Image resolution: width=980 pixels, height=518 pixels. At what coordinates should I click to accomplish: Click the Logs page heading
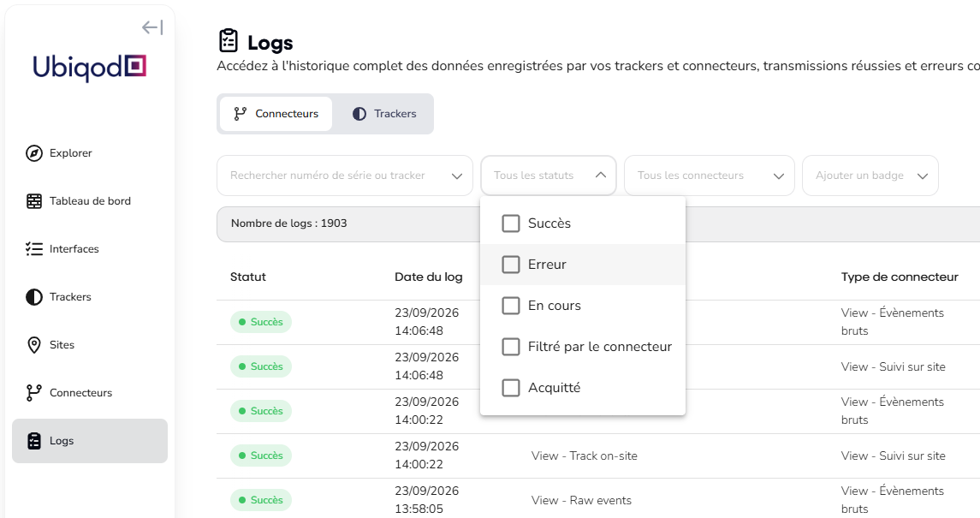click(270, 43)
